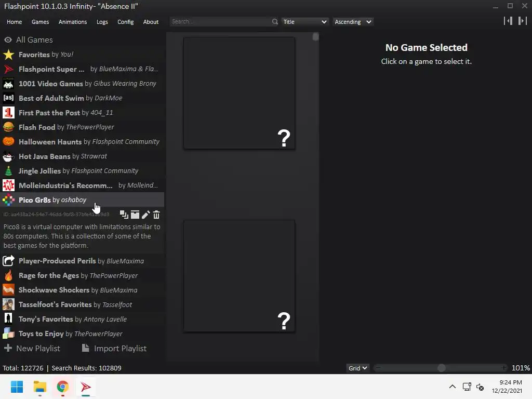This screenshot has height=399, width=532.
Task: Click the Toys to Enjoy blocks icon
Action: pos(8,334)
